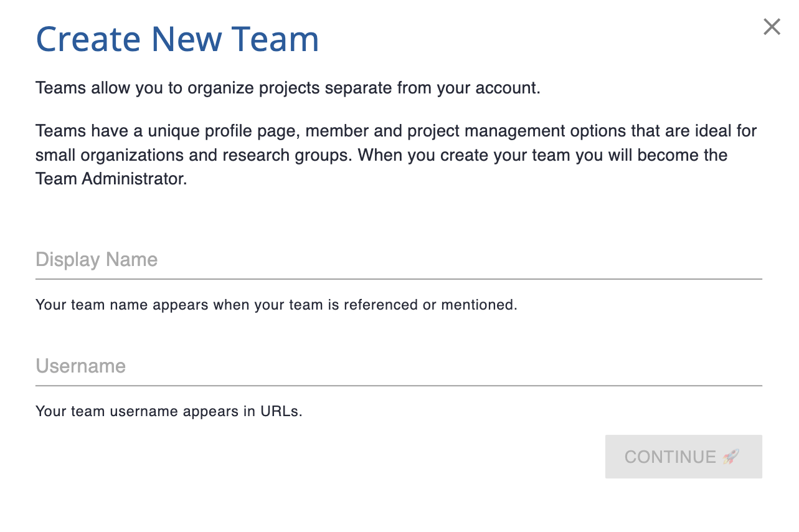The width and height of the screenshot is (799, 532).
Task: Focus the Username input field
Action: click(x=399, y=366)
